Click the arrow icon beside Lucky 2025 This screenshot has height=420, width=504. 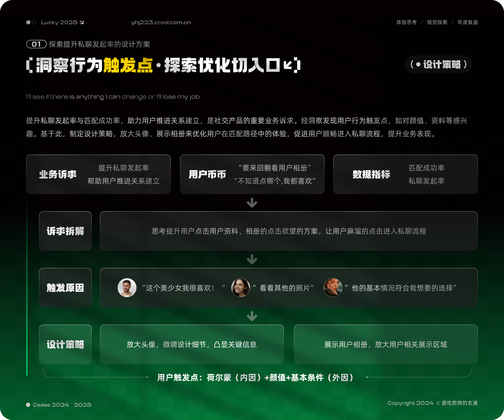tap(82, 22)
